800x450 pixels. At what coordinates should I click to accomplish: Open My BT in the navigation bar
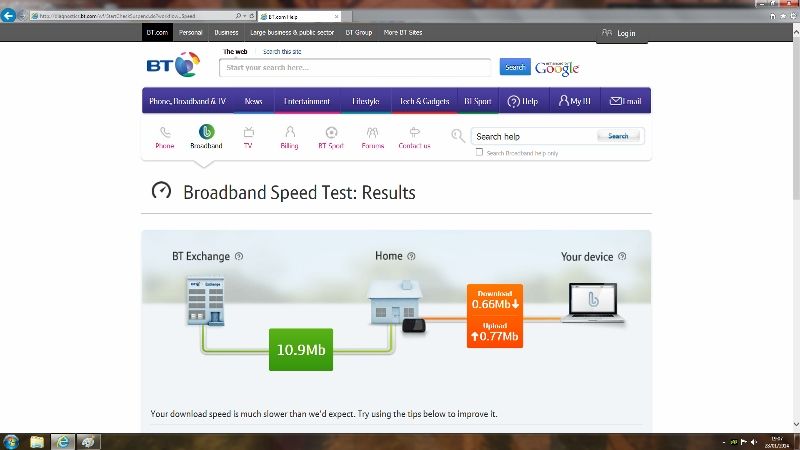[x=574, y=101]
